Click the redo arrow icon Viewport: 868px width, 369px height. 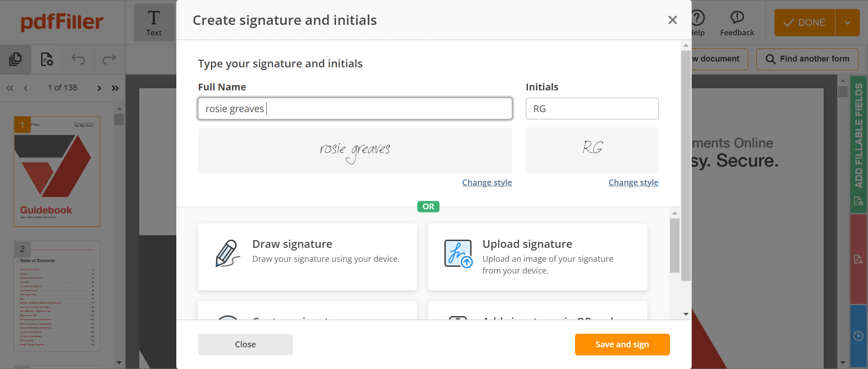(x=109, y=59)
